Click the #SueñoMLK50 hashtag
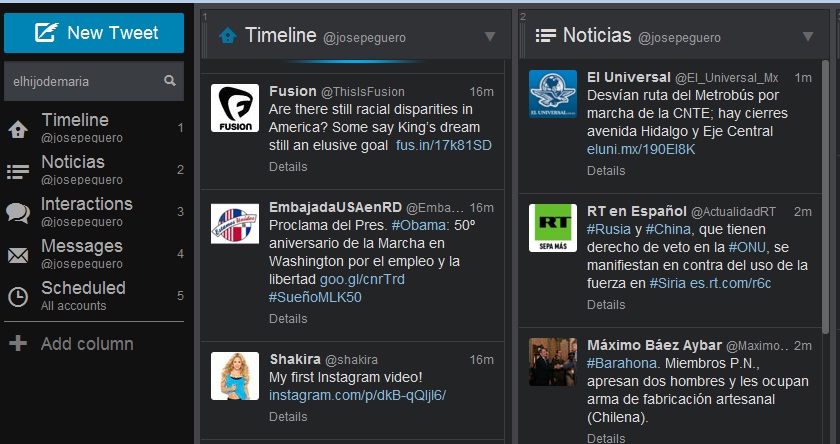Viewport: 840px width, 444px height. click(x=315, y=297)
